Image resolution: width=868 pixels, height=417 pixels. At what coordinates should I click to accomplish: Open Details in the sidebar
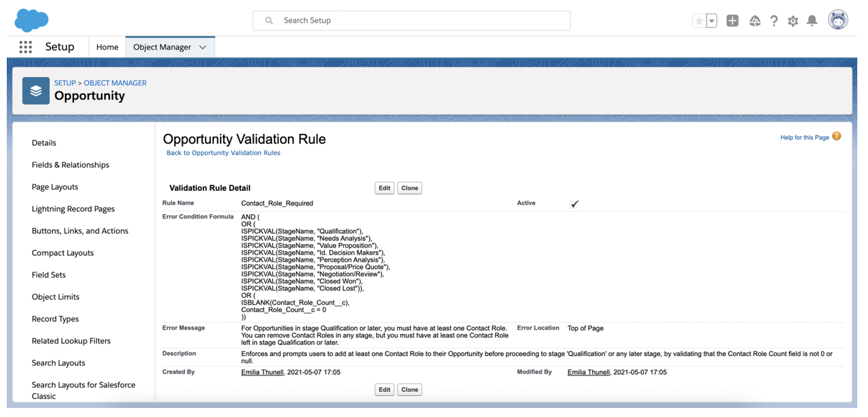[44, 143]
